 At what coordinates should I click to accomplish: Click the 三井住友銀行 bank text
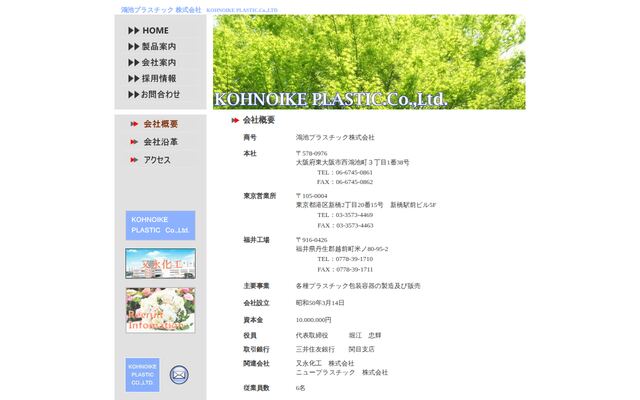coord(315,349)
